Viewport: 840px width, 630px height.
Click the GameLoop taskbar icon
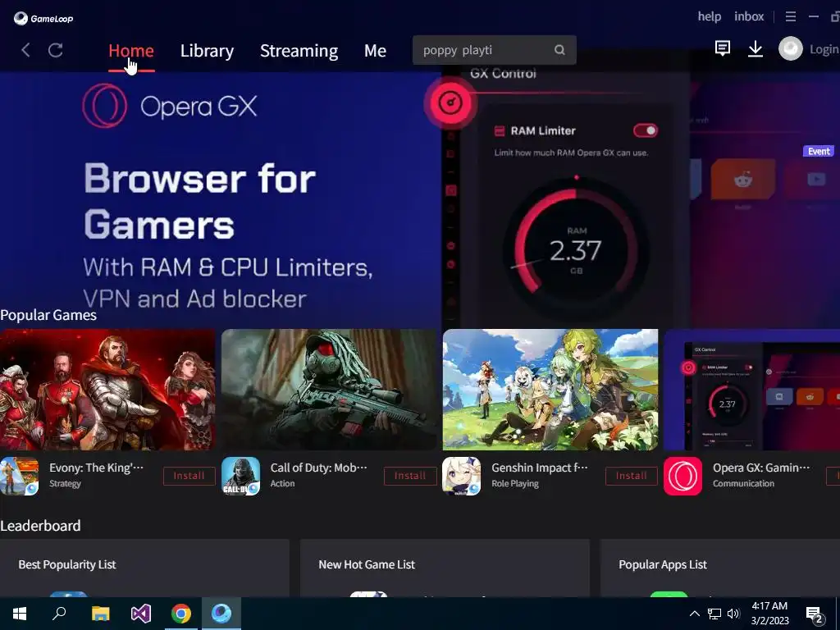pyautogui.click(x=221, y=614)
